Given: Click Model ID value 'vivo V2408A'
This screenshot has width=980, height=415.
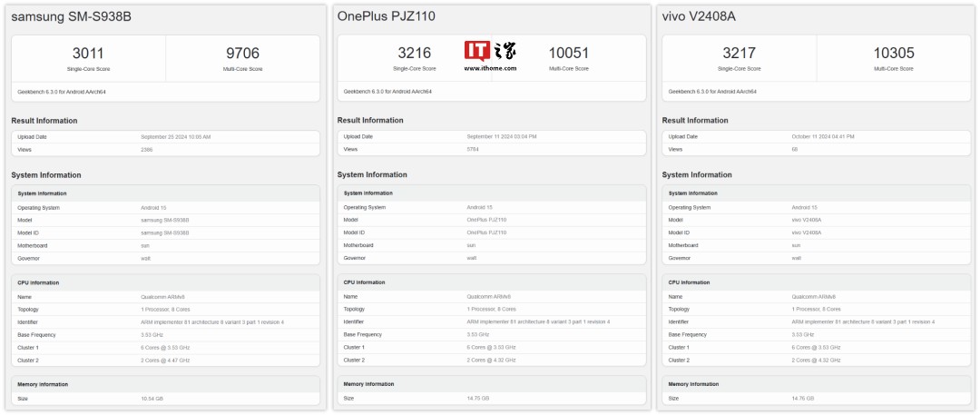Looking at the screenshot, I should click(807, 232).
